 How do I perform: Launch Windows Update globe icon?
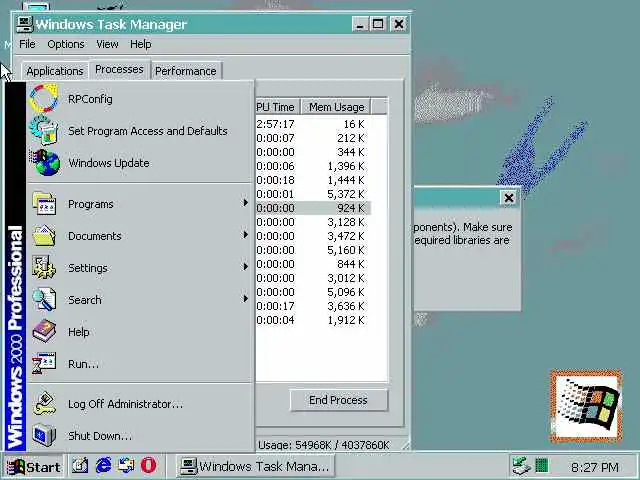pos(45,162)
